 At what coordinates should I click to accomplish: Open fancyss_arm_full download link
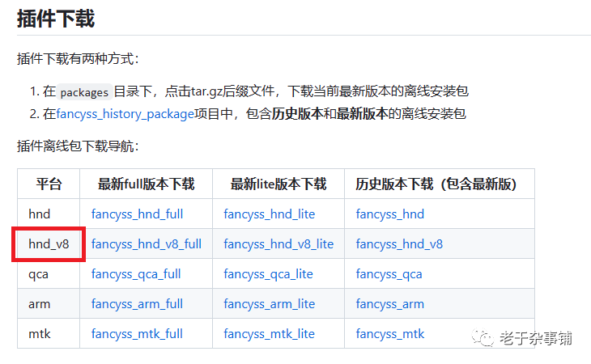point(137,304)
